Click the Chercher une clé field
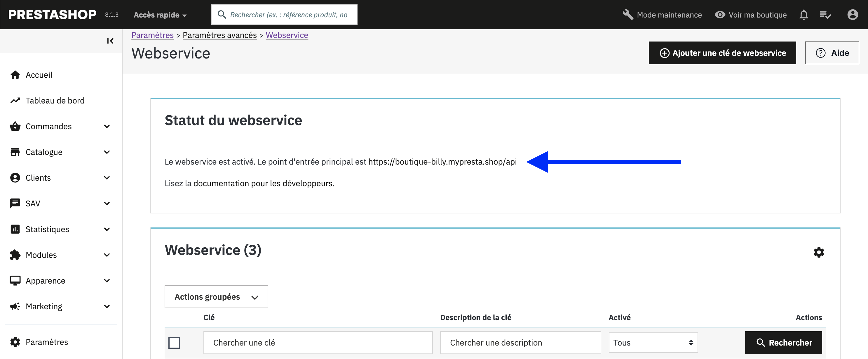868x359 pixels. 318,342
